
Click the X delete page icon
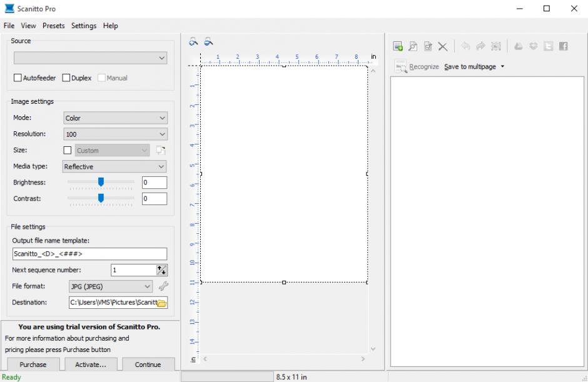[x=443, y=46]
